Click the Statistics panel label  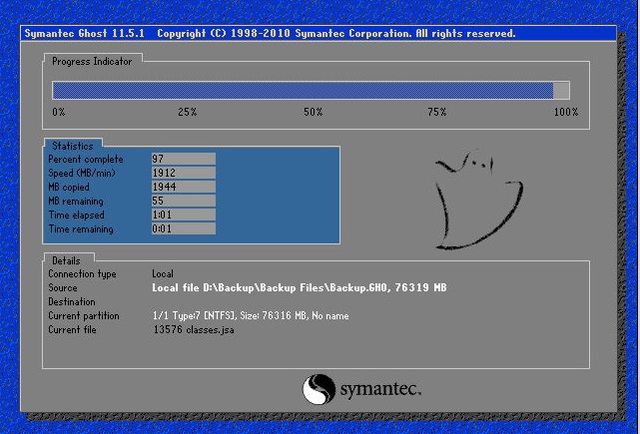pos(73,146)
